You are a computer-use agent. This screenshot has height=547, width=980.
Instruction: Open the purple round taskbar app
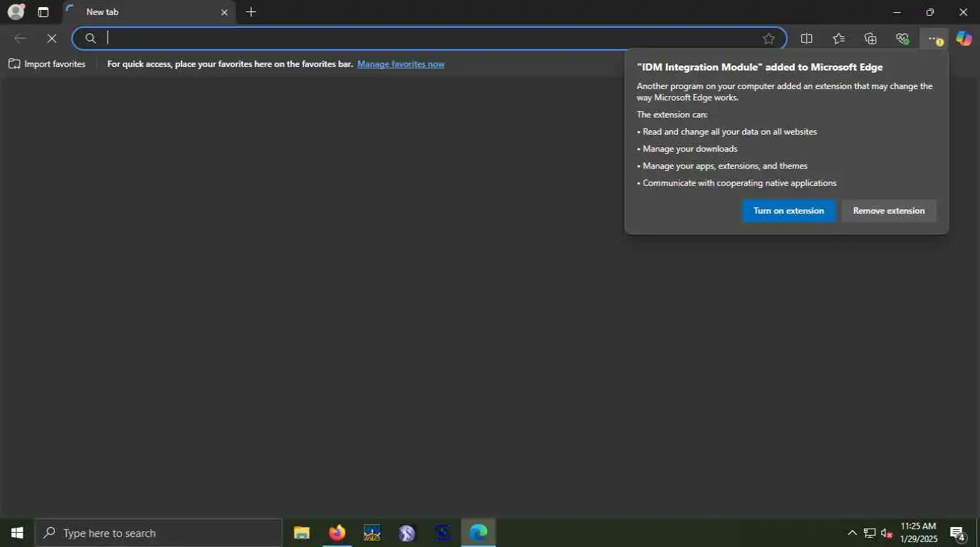click(407, 533)
